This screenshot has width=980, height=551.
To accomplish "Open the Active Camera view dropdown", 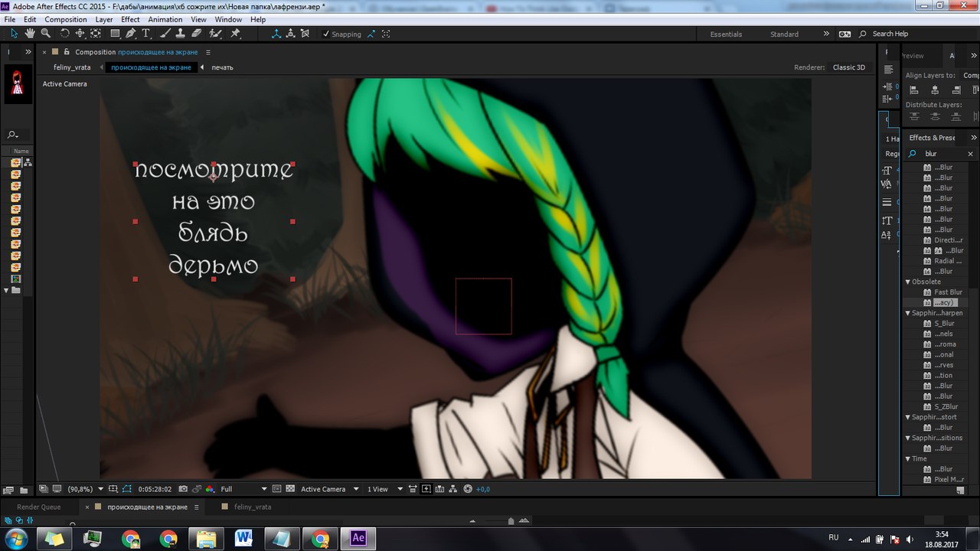I will coord(331,489).
